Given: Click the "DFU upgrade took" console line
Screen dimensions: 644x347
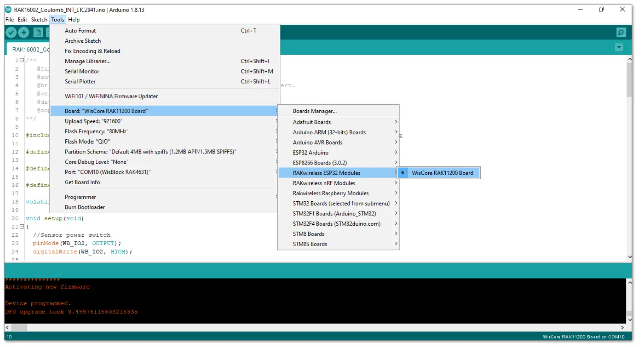Looking at the screenshot, I should coord(71,312).
